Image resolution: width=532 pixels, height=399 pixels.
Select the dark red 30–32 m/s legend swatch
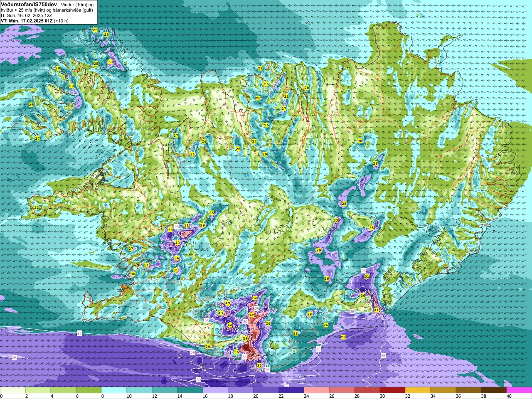[x=393, y=390]
